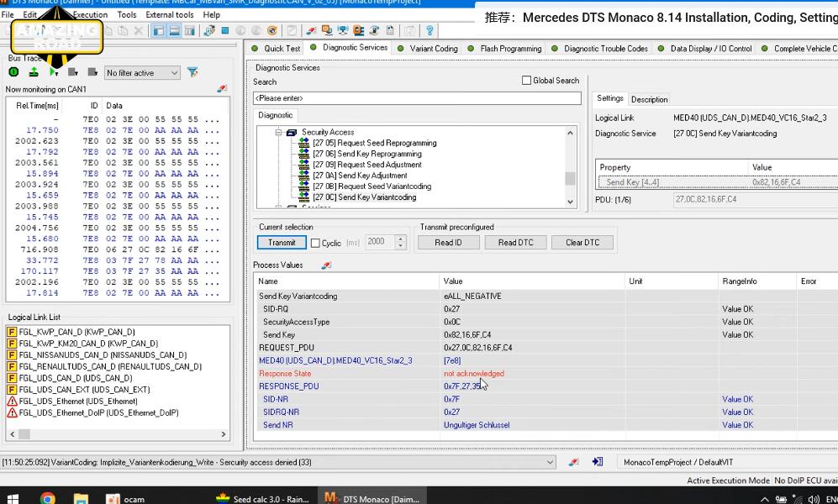Open the External tools menu
Image resolution: width=838 pixels, height=504 pixels.
click(170, 14)
